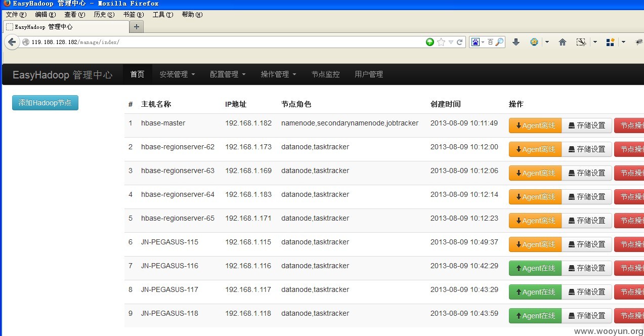Click the URL address bar field

point(223,42)
